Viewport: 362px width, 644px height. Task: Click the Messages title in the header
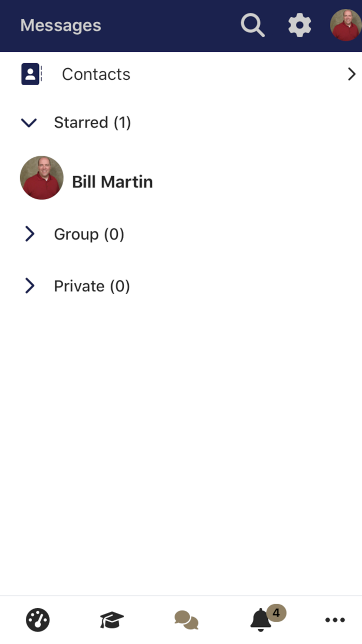[61, 25]
